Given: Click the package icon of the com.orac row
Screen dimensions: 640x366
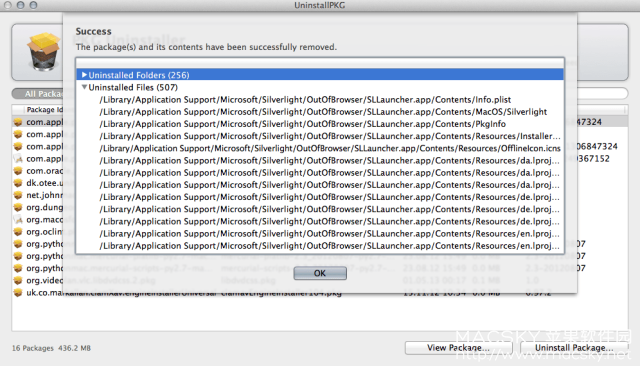Looking at the screenshot, I should pos(18,171).
